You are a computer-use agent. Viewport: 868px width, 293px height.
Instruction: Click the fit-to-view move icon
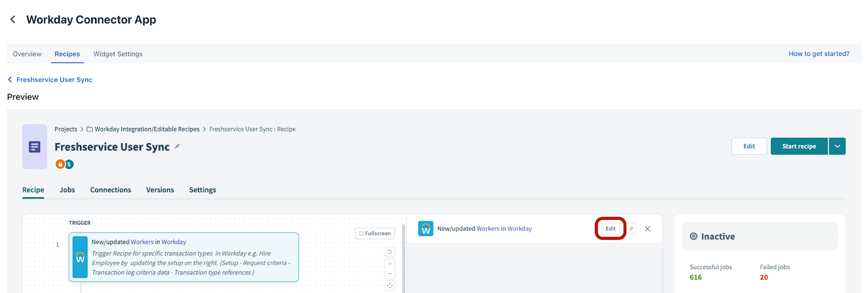tap(390, 286)
